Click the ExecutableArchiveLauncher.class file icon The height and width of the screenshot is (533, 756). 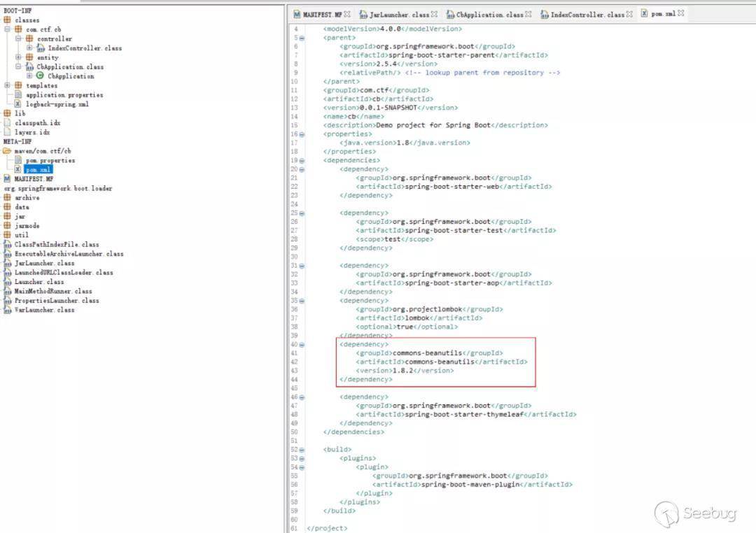pyautogui.click(x=7, y=253)
